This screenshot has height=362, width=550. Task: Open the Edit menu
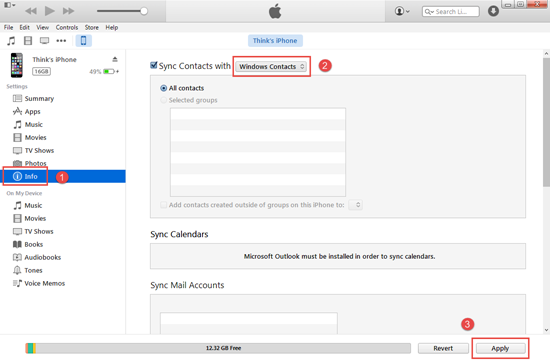[x=25, y=27]
